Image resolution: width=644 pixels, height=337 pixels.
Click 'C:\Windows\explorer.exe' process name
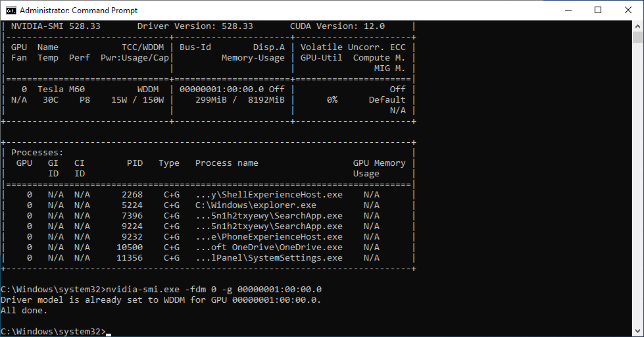pyautogui.click(x=256, y=205)
